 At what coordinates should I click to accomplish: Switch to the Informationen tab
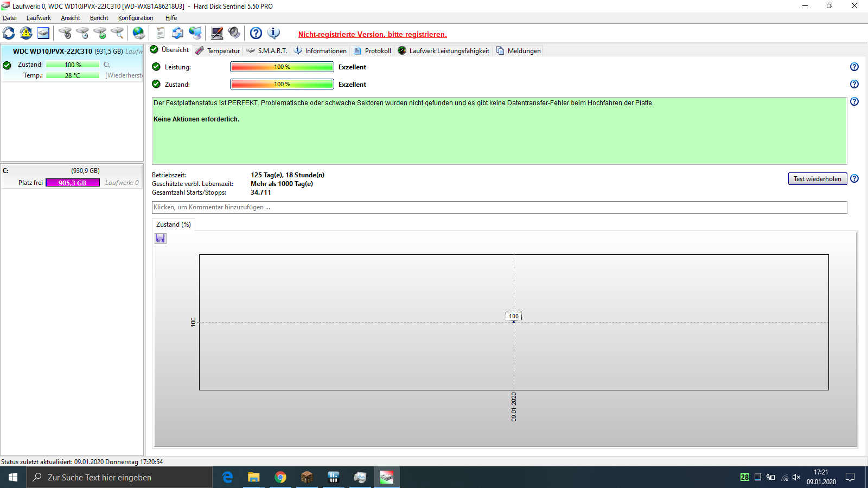coord(320,51)
